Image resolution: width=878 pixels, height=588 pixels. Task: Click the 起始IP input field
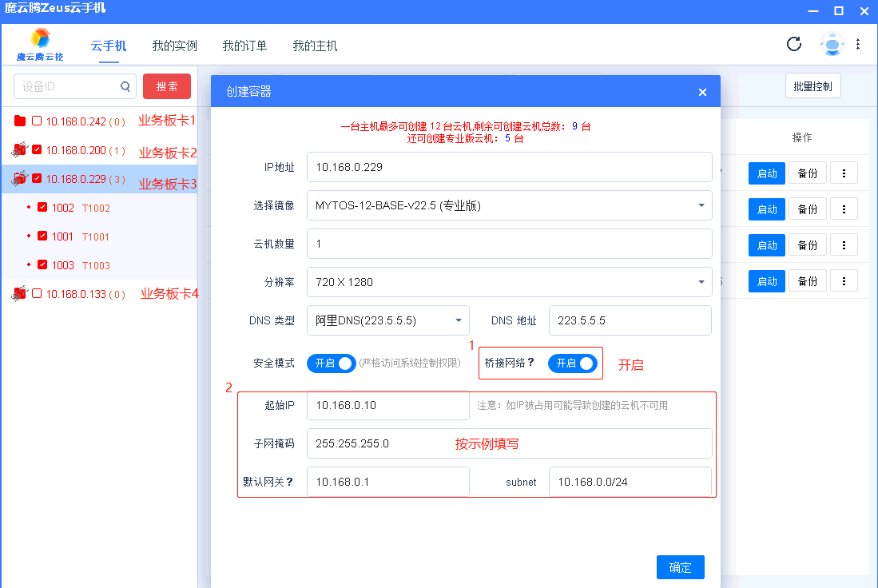click(x=387, y=406)
